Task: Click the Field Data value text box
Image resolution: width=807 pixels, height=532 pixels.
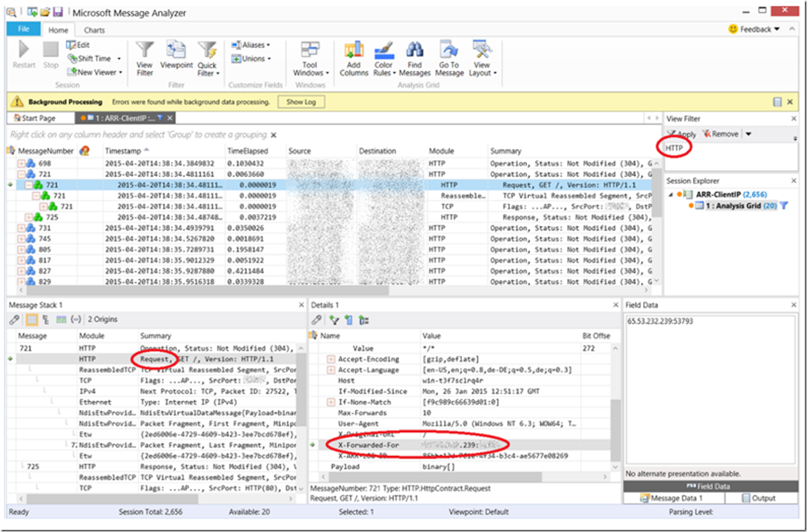Action: pos(711,390)
